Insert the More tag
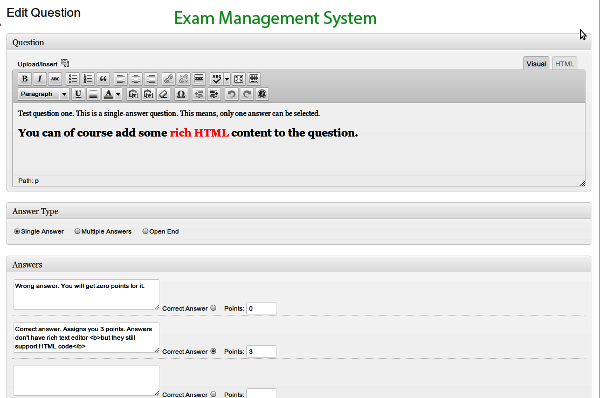The height and width of the screenshot is (398, 600). tap(199, 79)
